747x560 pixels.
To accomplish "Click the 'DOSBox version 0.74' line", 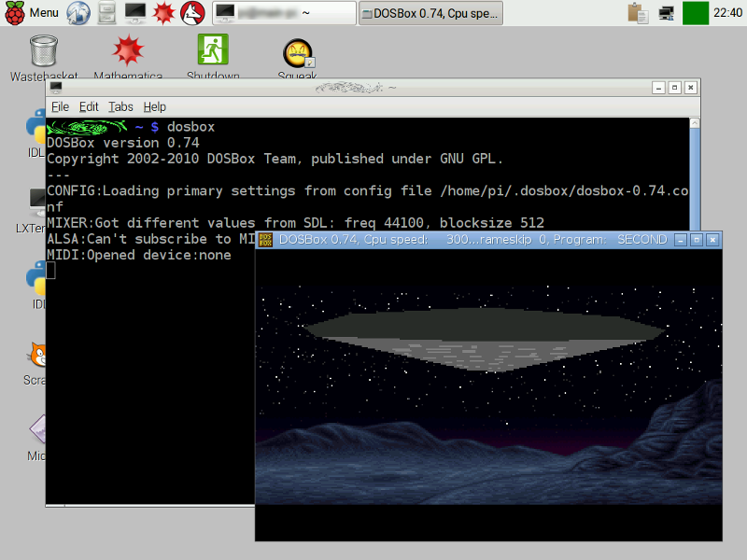I will point(123,143).
